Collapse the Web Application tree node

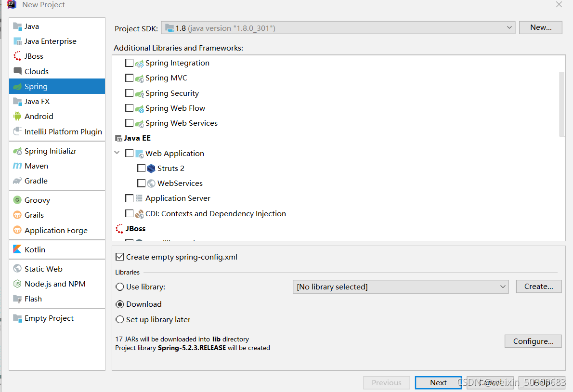tap(117, 153)
